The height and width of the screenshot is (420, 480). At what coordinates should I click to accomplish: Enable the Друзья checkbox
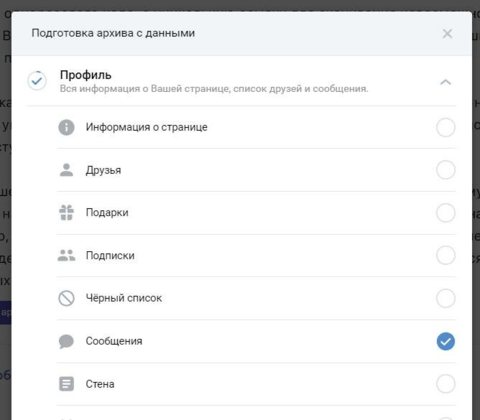(446, 170)
